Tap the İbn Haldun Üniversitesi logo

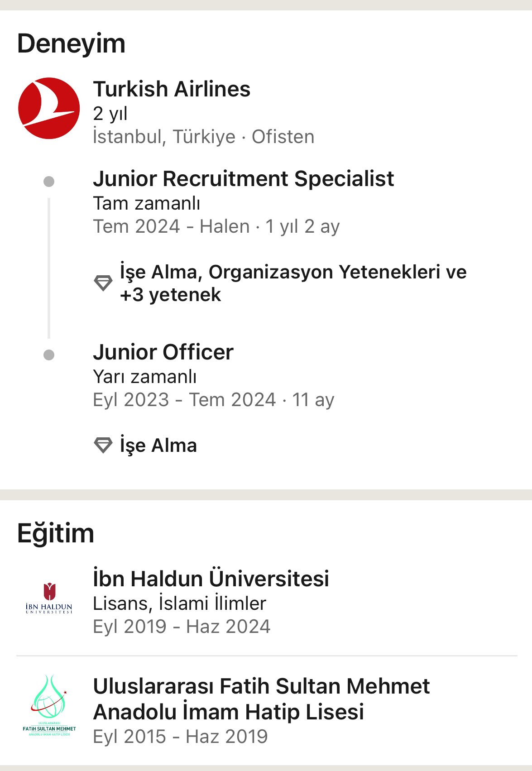pyautogui.click(x=49, y=598)
